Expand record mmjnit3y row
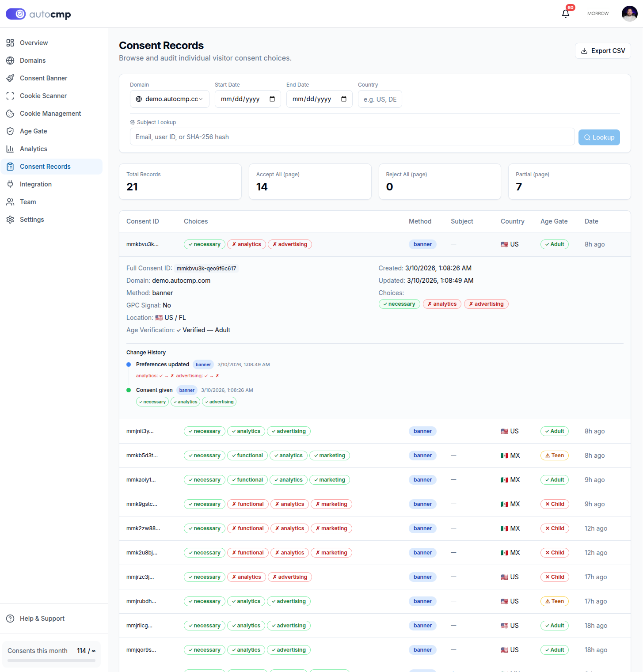 point(375,431)
